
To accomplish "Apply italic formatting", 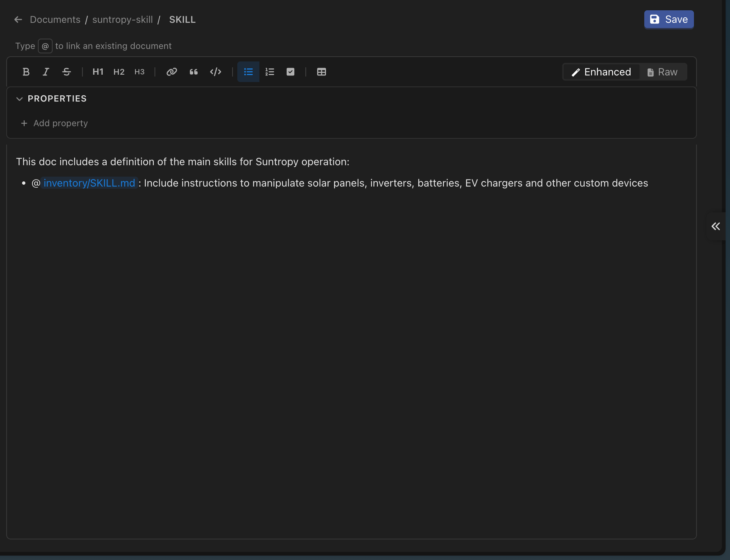I will pos(46,72).
